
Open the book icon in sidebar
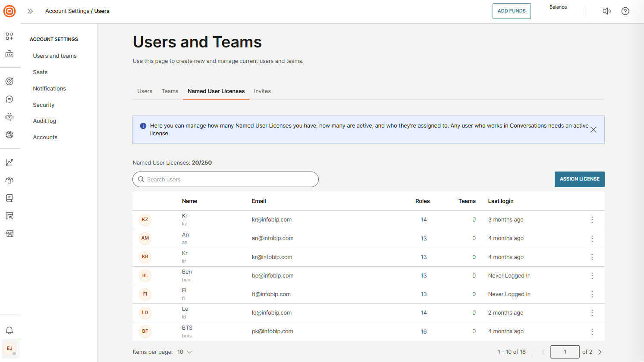(x=9, y=198)
